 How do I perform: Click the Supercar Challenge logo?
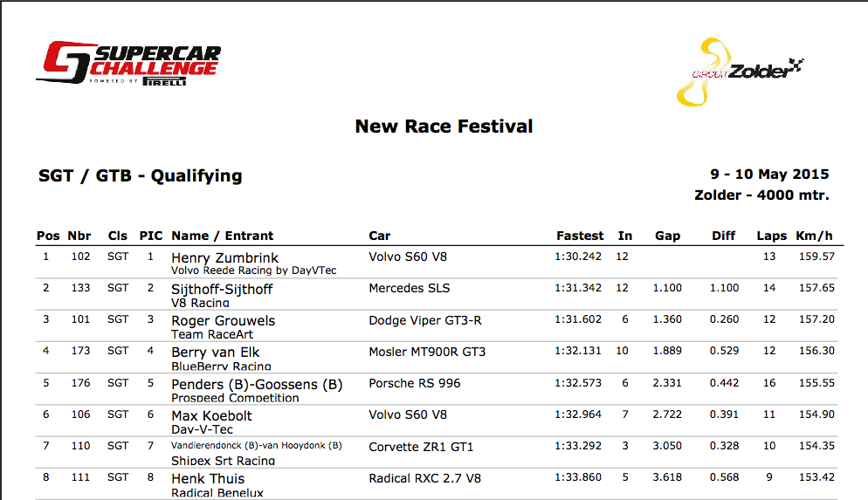128,63
